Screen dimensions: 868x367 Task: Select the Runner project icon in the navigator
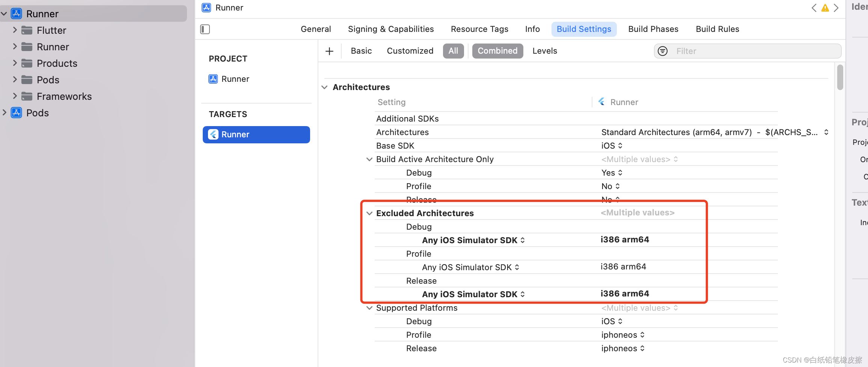17,14
